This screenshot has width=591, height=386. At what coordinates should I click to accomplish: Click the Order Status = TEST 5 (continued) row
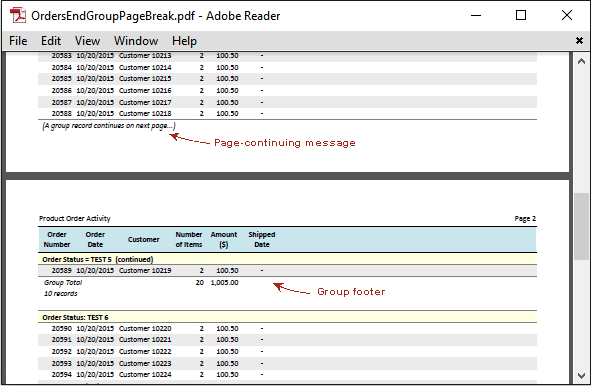coord(287,259)
